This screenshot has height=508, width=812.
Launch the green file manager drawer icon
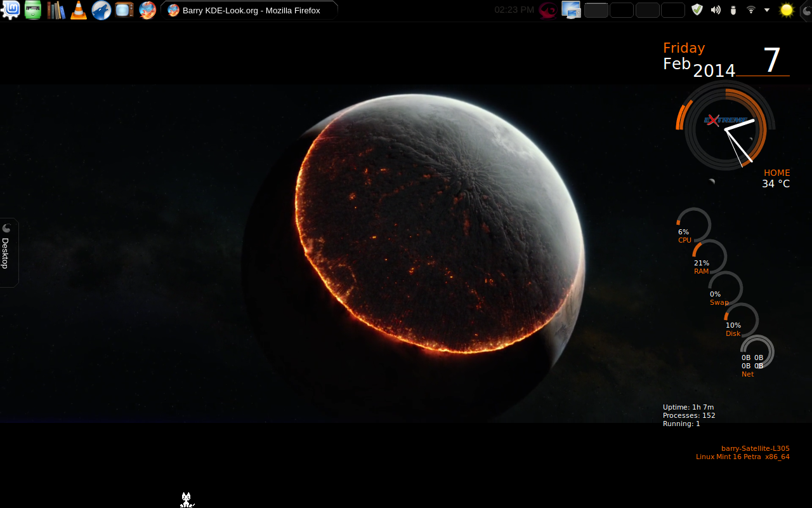coord(33,10)
